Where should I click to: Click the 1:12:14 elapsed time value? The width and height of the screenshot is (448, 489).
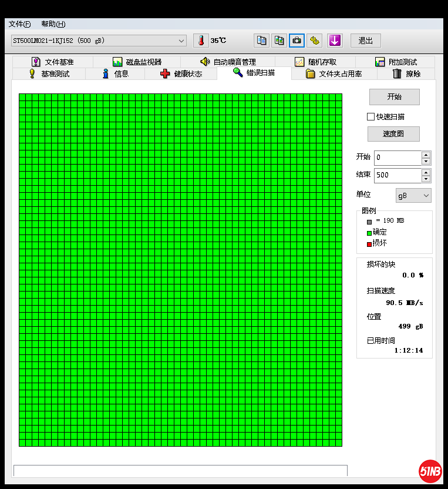(409, 350)
